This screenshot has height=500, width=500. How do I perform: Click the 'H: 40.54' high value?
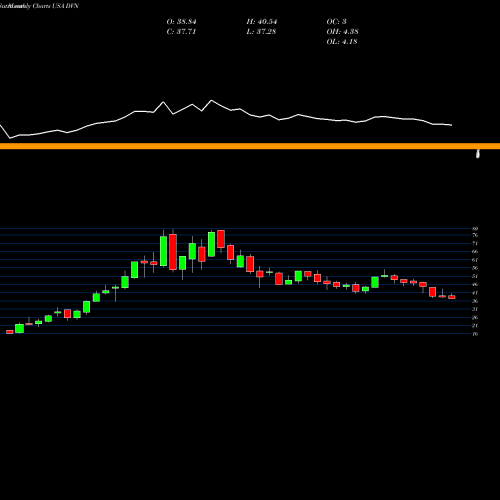[x=262, y=22]
